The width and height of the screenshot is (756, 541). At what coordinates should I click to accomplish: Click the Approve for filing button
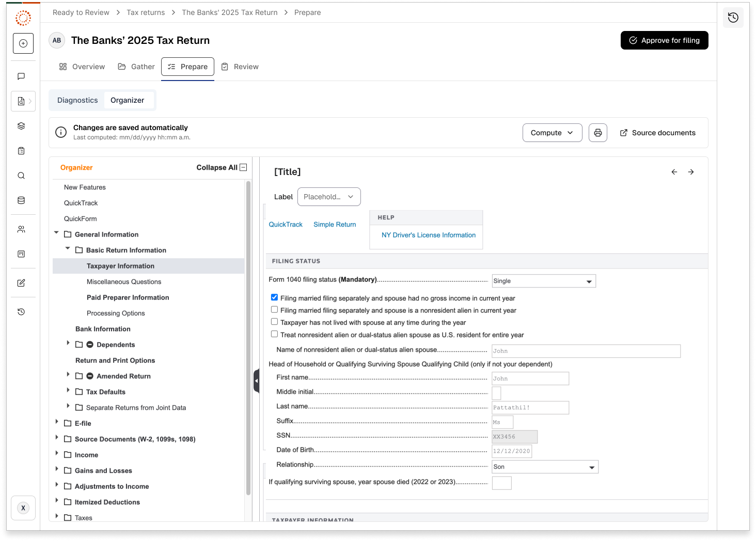click(x=664, y=40)
